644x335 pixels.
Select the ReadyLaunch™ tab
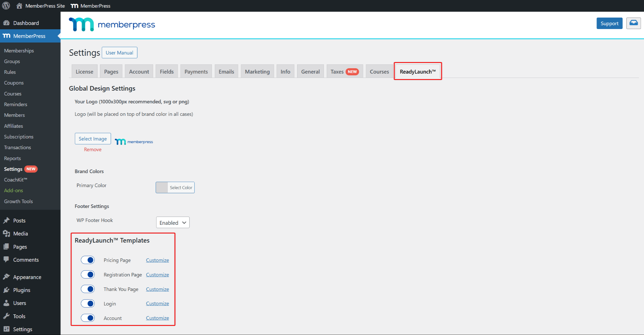coord(418,72)
